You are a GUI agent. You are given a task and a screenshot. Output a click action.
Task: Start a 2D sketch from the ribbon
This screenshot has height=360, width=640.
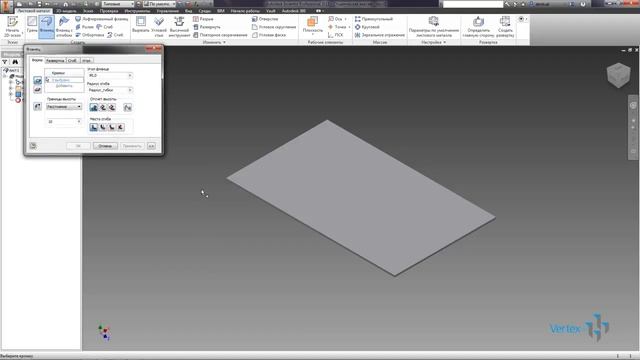point(12,27)
